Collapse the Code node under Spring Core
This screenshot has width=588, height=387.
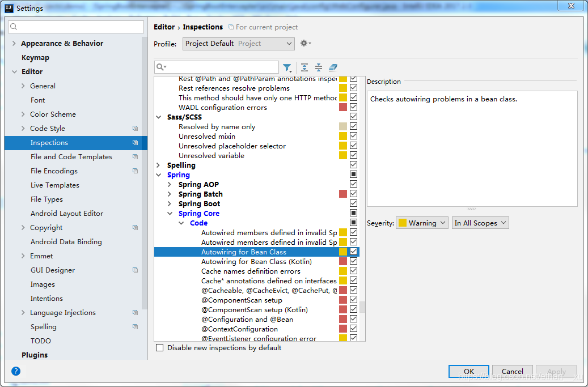coord(181,223)
